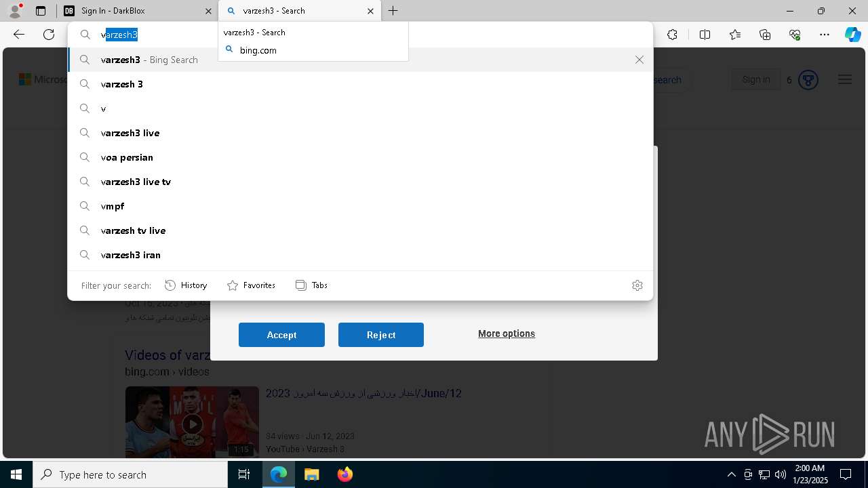Open the volume speaker tray icon
Viewport: 868px width, 488px height.
pos(781,474)
